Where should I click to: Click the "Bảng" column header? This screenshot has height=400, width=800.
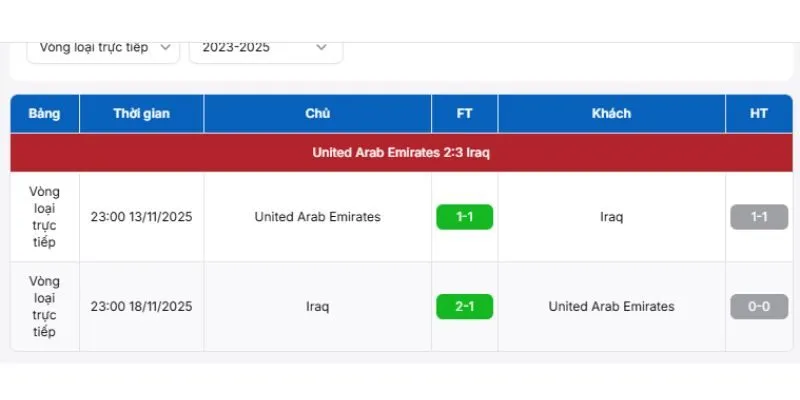45,114
